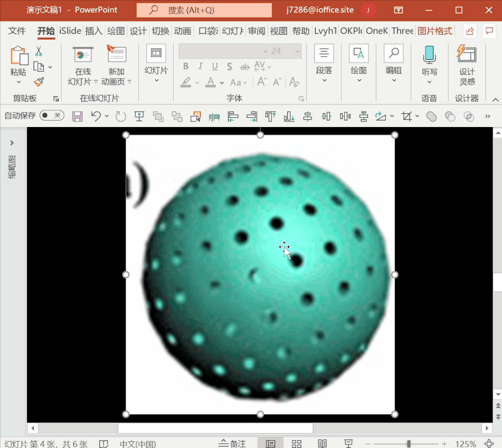Click the Align Center horizontally icon
The height and width of the screenshot is (448, 502).
click(x=308, y=116)
